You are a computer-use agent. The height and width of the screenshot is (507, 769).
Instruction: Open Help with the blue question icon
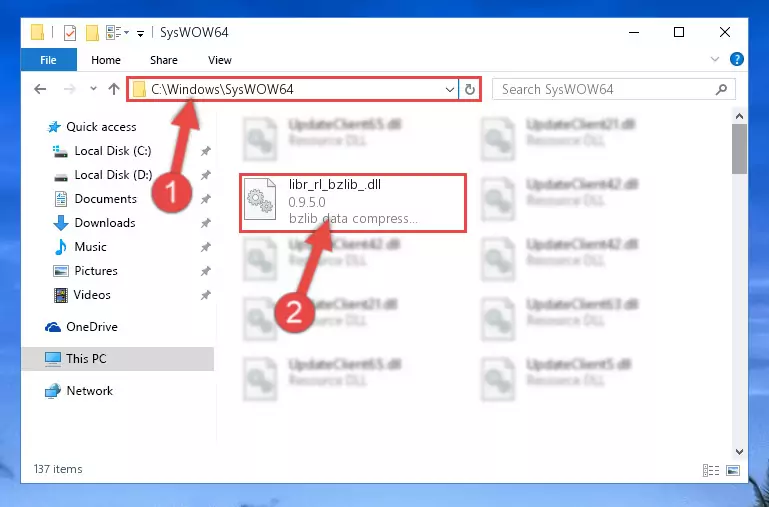click(736, 59)
